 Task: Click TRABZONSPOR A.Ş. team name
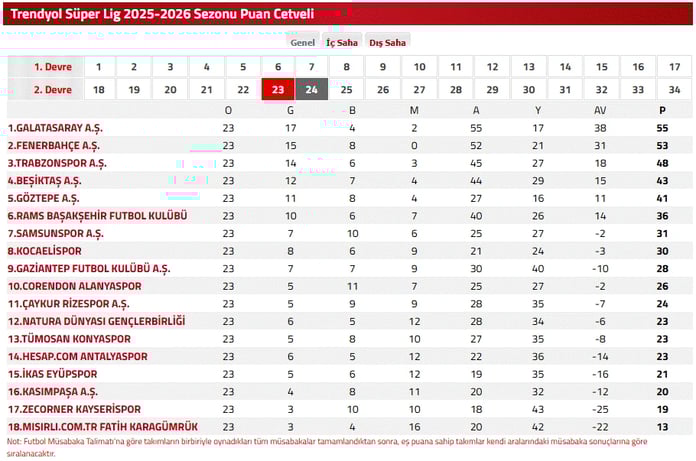point(57,163)
